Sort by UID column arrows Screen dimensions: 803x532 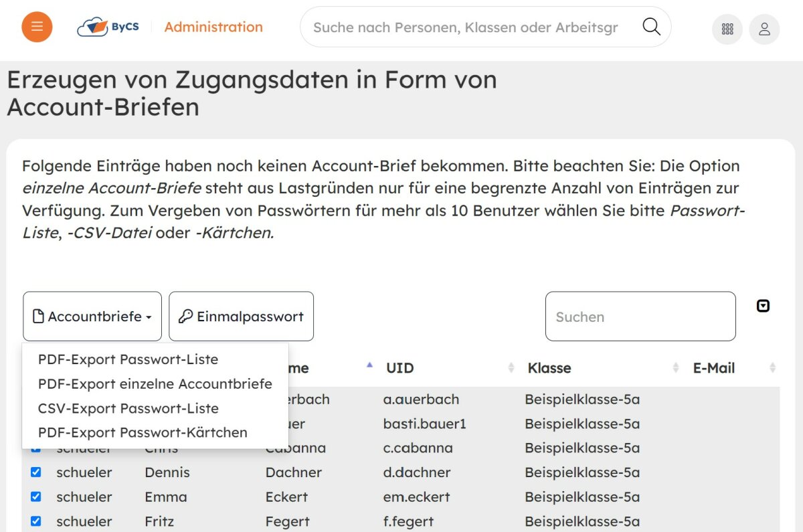pos(511,368)
